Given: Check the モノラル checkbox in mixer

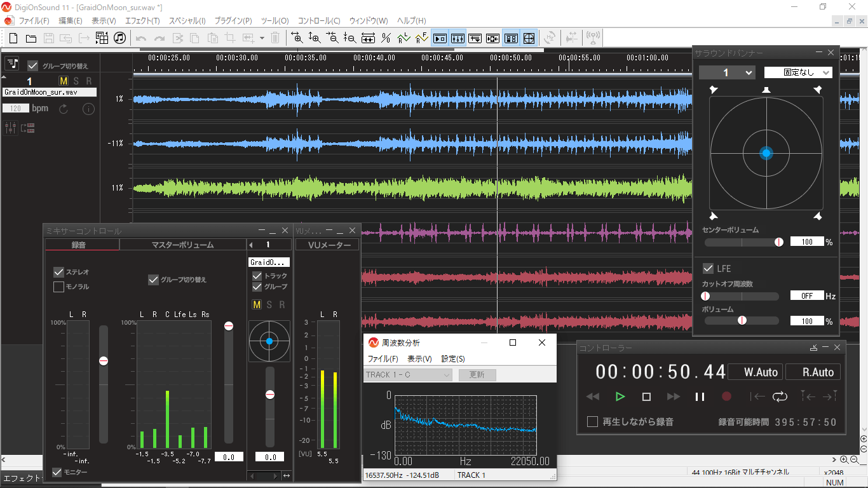Looking at the screenshot, I should point(59,287).
